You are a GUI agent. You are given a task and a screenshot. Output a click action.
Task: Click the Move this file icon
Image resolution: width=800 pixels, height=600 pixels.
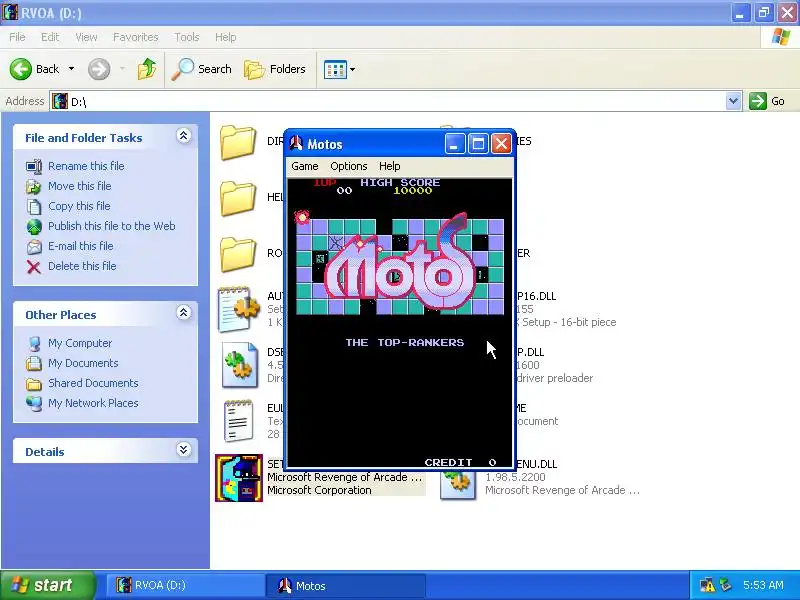34,187
